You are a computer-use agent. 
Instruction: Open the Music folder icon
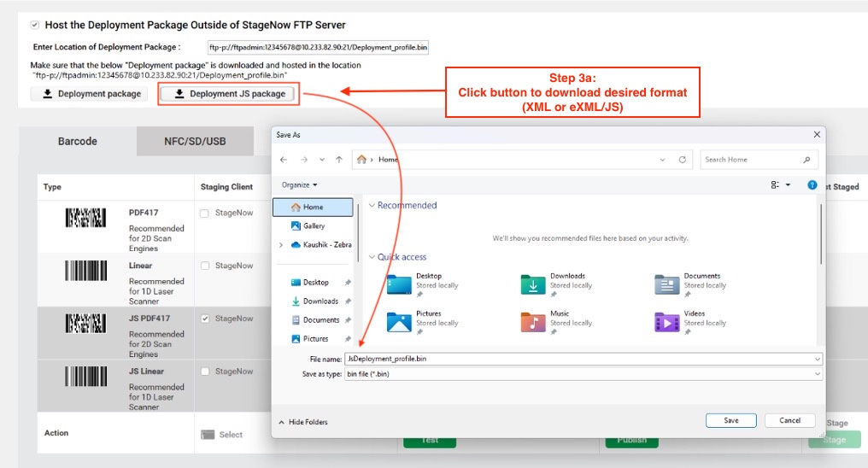pyautogui.click(x=535, y=322)
